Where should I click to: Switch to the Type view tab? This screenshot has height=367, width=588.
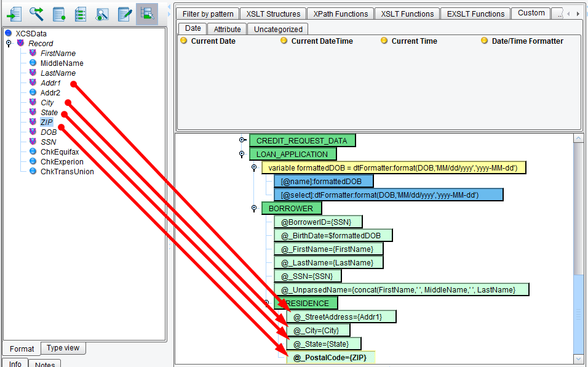click(63, 348)
